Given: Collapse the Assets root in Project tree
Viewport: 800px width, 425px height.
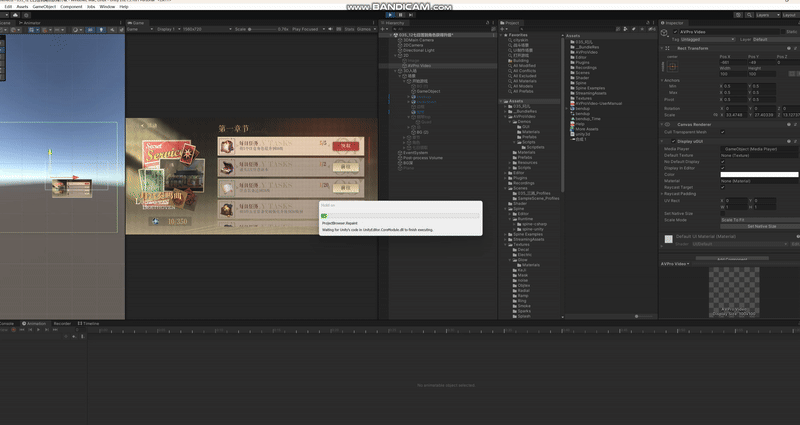Looking at the screenshot, I should 501,101.
